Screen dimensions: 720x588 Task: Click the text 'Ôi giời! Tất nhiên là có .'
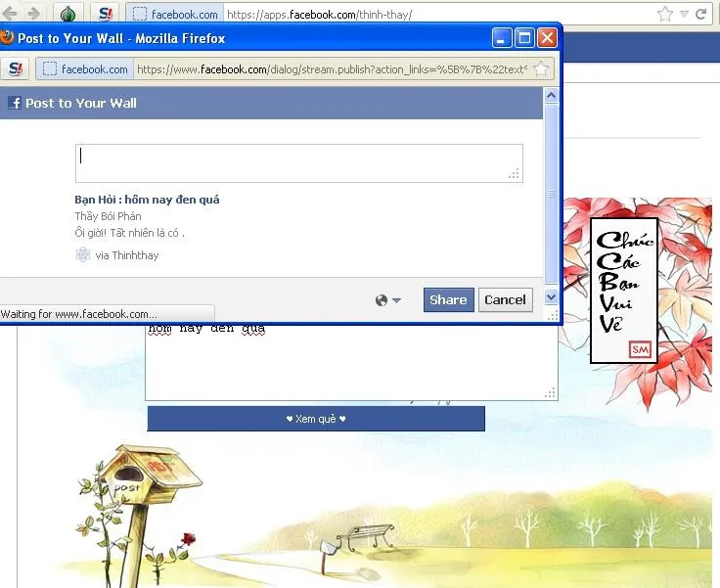click(129, 233)
